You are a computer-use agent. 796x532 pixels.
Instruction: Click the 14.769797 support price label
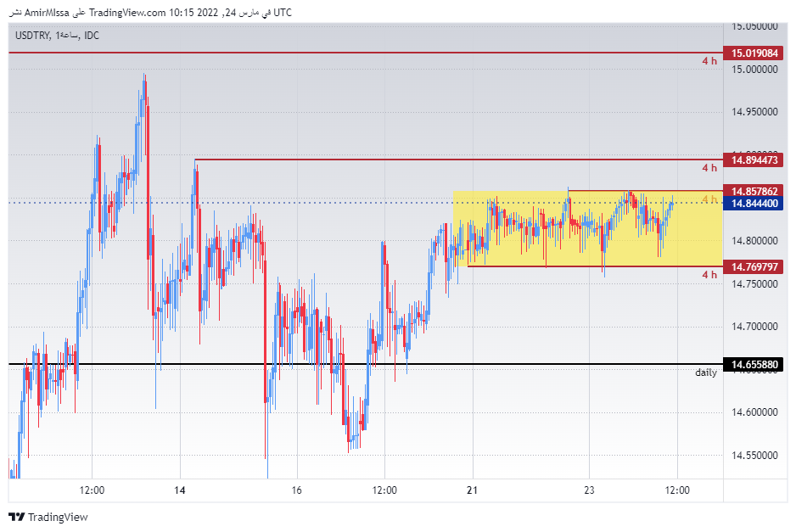[754, 267]
